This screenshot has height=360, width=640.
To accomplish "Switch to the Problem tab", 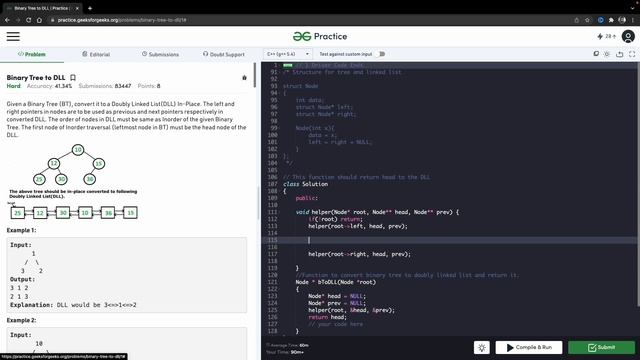I will click(32, 54).
